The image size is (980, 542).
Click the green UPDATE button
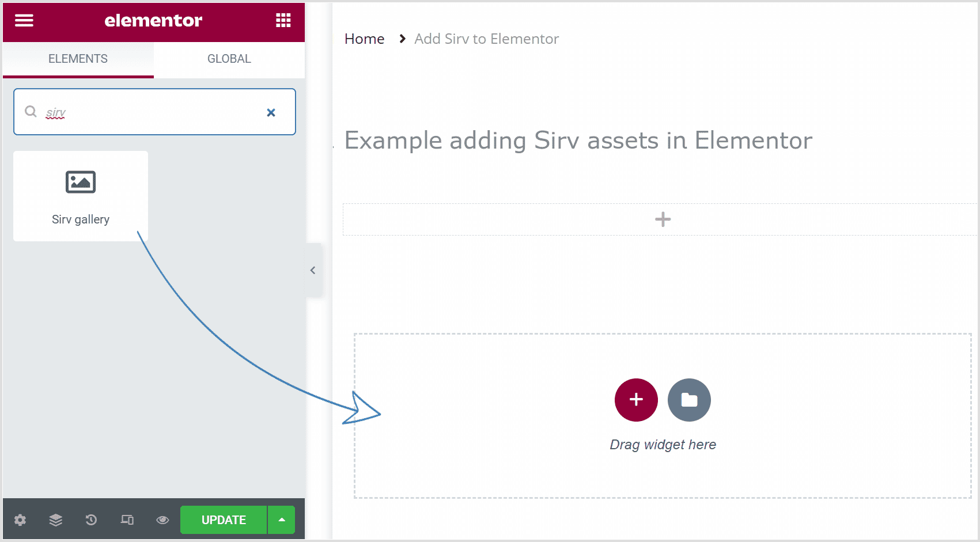point(224,520)
